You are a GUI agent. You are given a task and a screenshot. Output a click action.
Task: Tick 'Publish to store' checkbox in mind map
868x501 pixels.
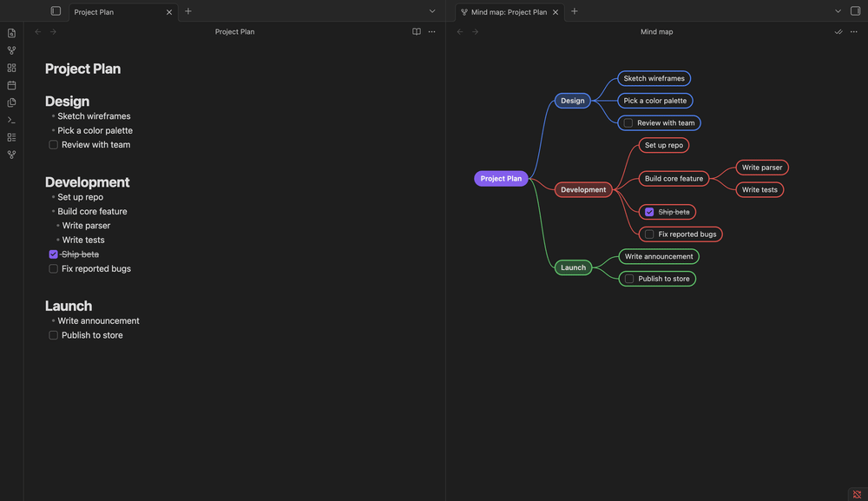pos(629,279)
